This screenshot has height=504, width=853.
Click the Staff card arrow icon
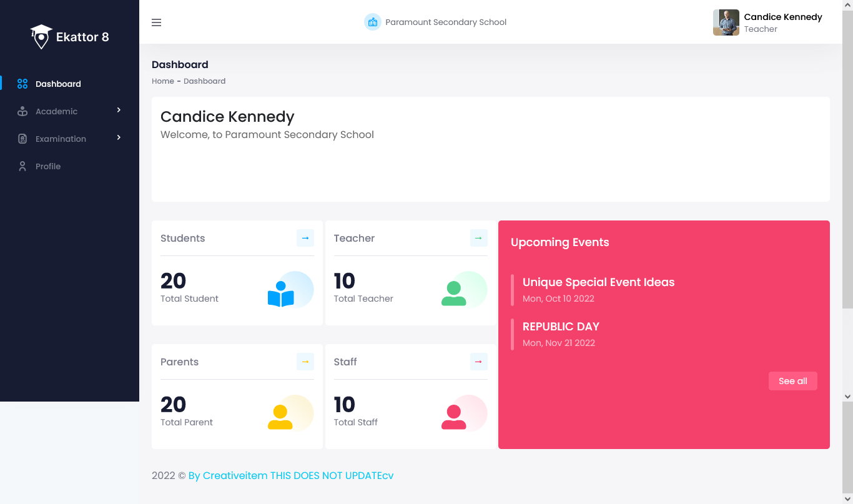point(478,361)
